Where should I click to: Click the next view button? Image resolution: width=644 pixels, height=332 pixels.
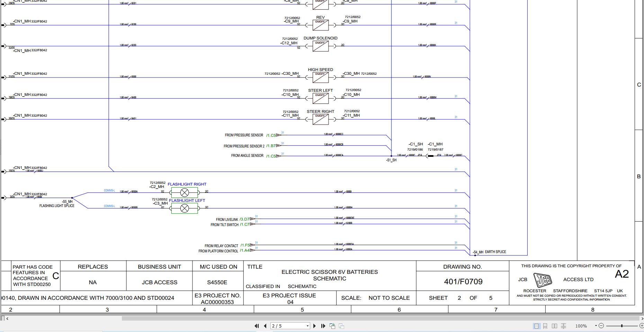[341, 326]
